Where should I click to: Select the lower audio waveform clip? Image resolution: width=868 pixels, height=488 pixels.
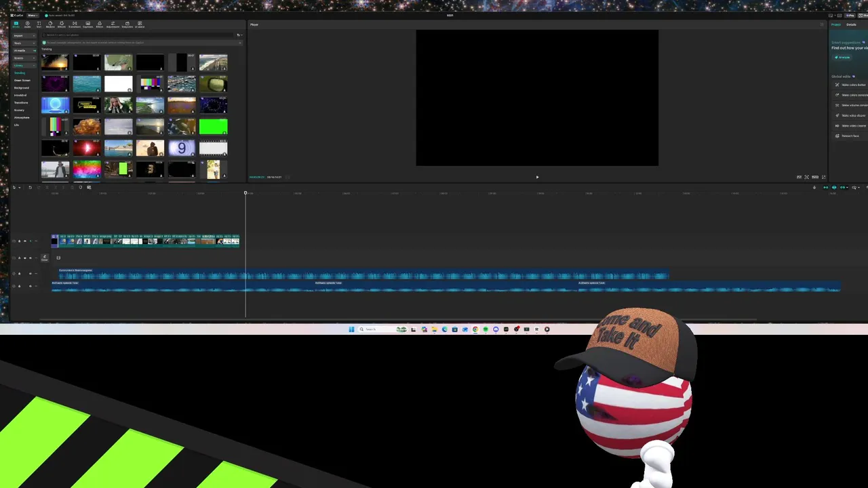[446, 287]
